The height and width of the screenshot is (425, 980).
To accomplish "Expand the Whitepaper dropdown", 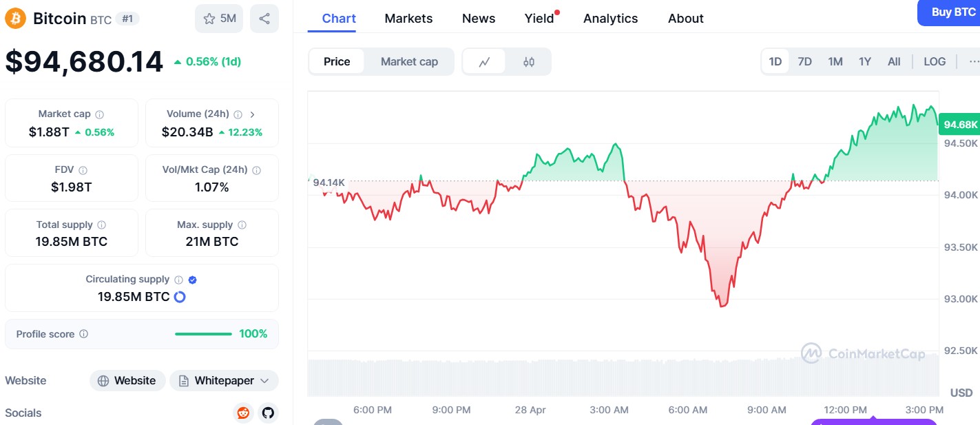I will (224, 380).
